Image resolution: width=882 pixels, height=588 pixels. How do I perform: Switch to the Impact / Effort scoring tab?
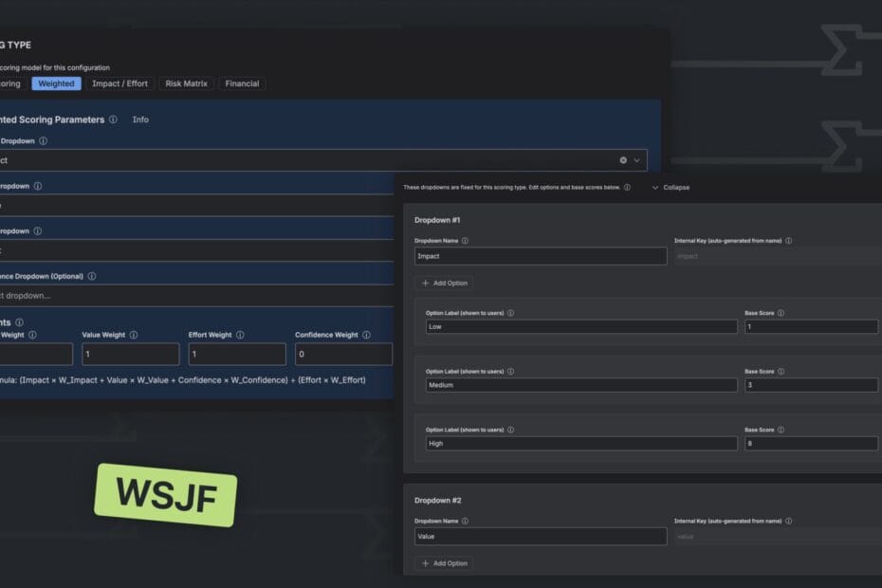click(x=119, y=83)
